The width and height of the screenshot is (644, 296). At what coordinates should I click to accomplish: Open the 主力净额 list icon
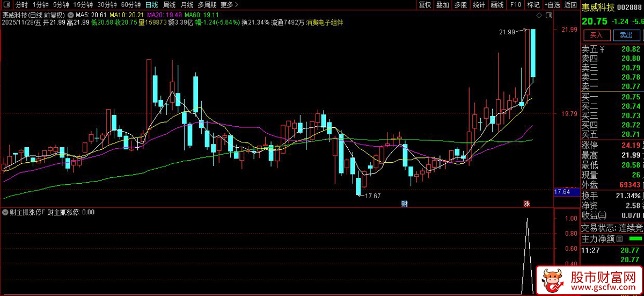pyautogui.click(x=619, y=239)
